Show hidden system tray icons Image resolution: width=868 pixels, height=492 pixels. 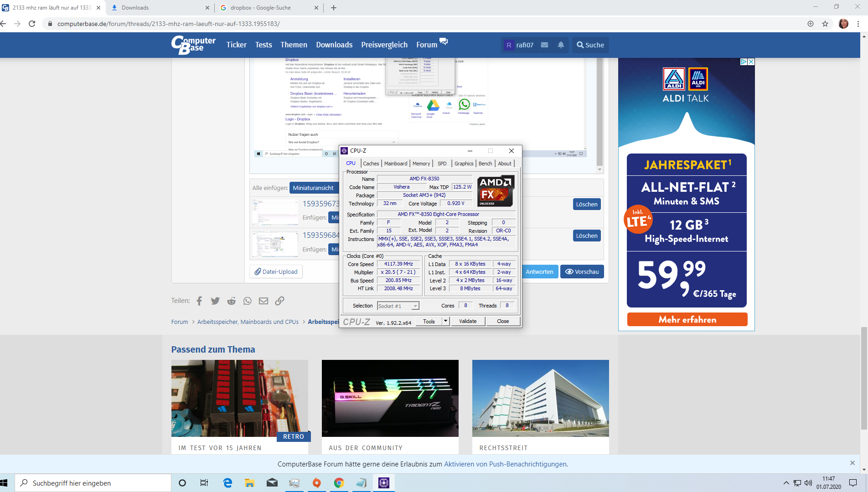click(786, 483)
